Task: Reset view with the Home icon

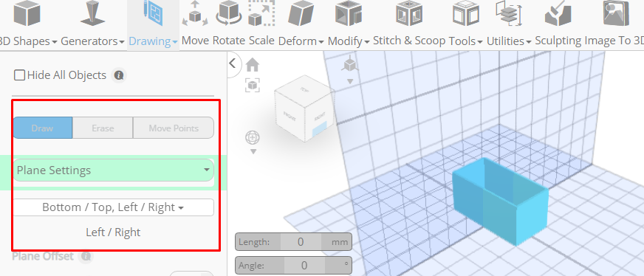Action: (252, 64)
